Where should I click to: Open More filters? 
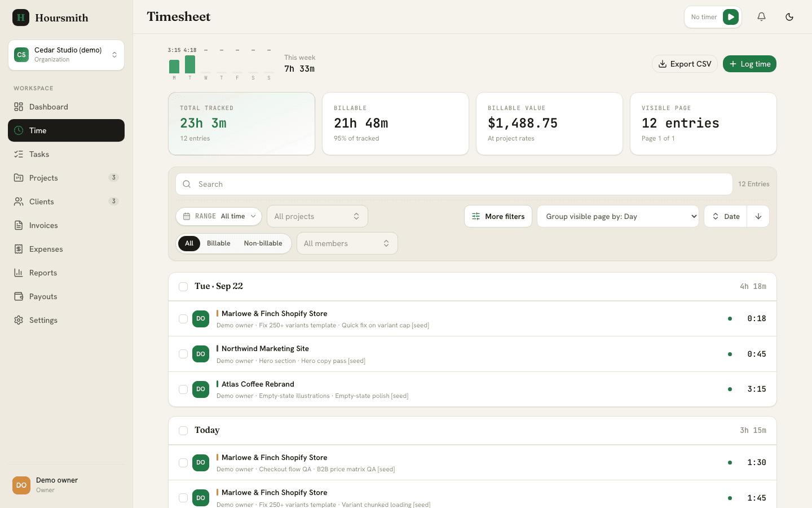coord(498,216)
